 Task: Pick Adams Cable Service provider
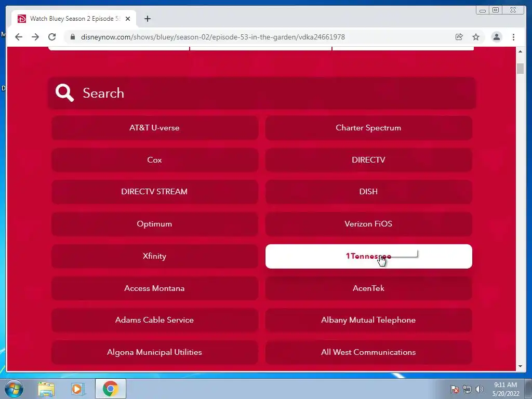[x=155, y=320]
